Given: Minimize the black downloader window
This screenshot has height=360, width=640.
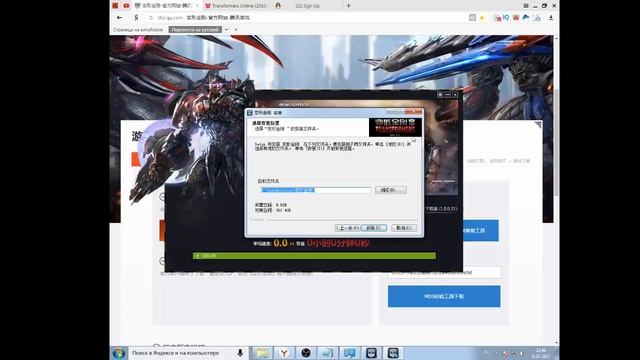Looking at the screenshot, I should tap(448, 95).
